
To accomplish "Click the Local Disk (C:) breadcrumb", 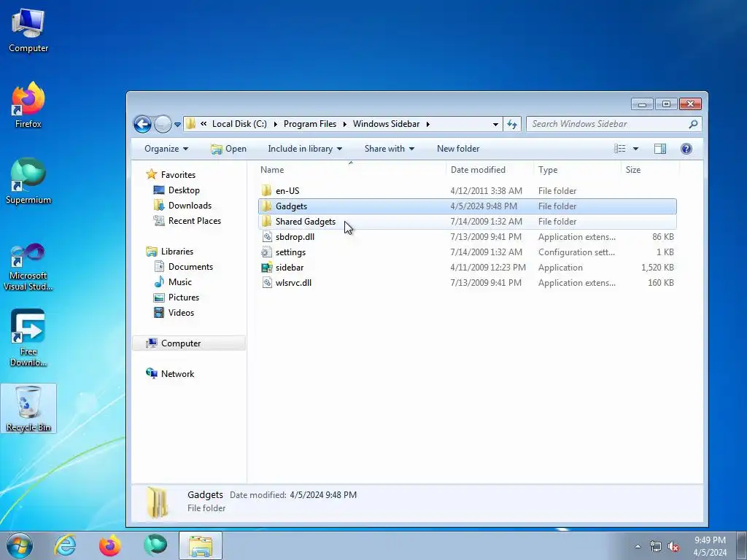I will coord(239,124).
